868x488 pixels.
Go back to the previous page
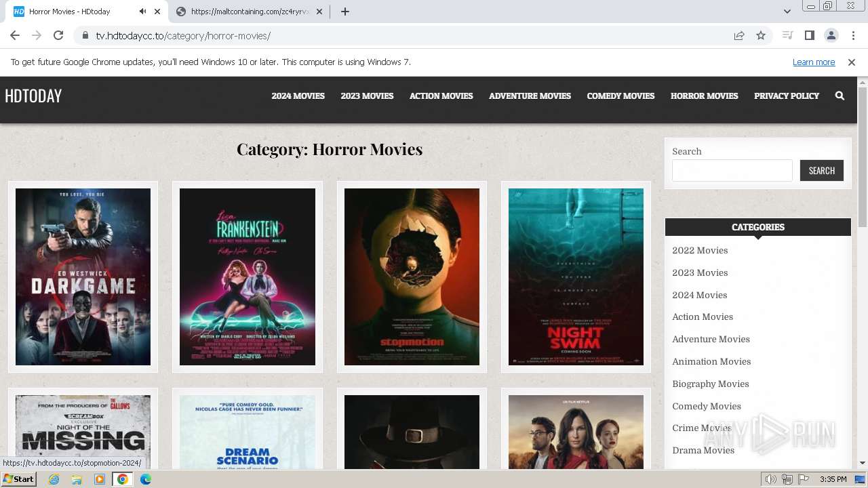pos(15,36)
